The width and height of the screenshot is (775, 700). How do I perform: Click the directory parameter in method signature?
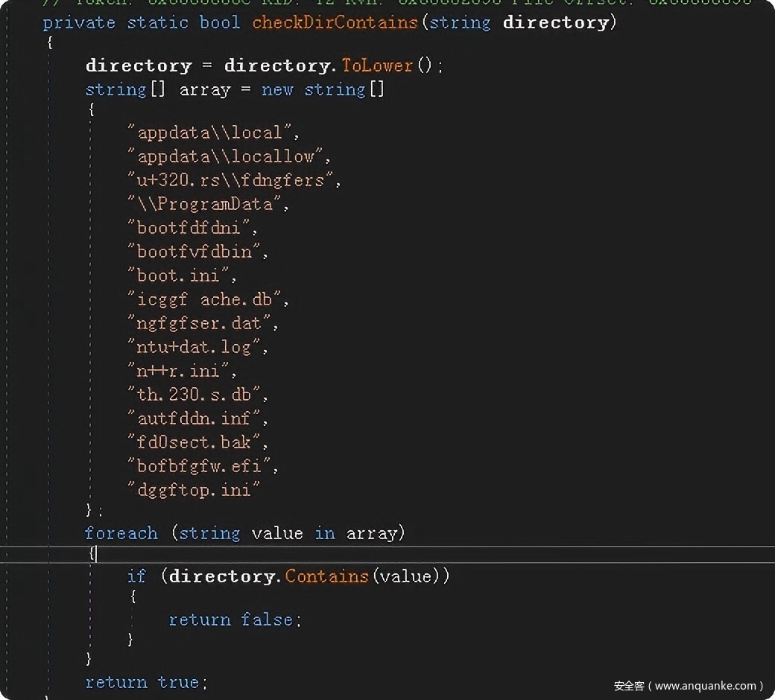click(557, 22)
